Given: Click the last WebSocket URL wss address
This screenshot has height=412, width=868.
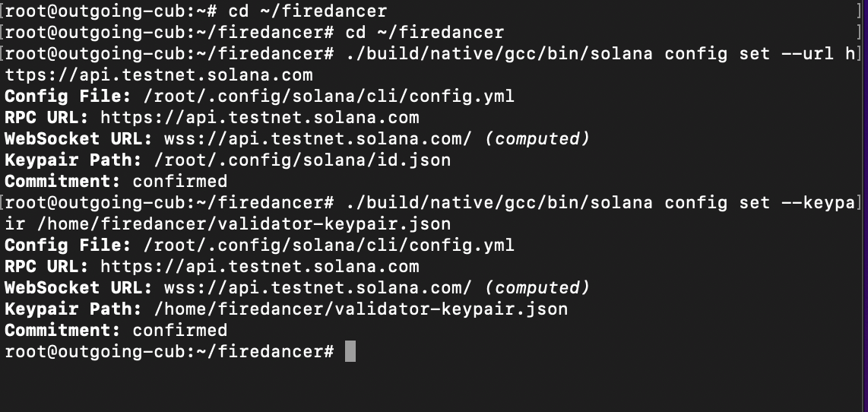Looking at the screenshot, I should point(318,288).
